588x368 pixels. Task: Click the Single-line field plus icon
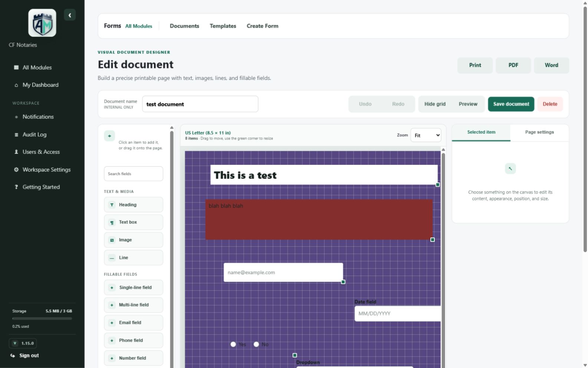click(x=112, y=288)
